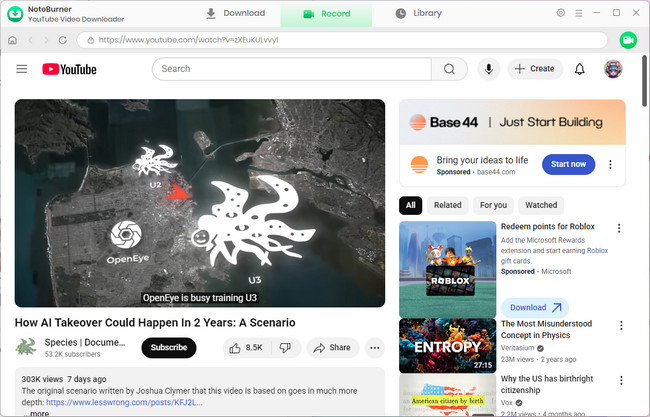Click the video title text
The width and height of the screenshot is (650, 417).
[x=155, y=323]
